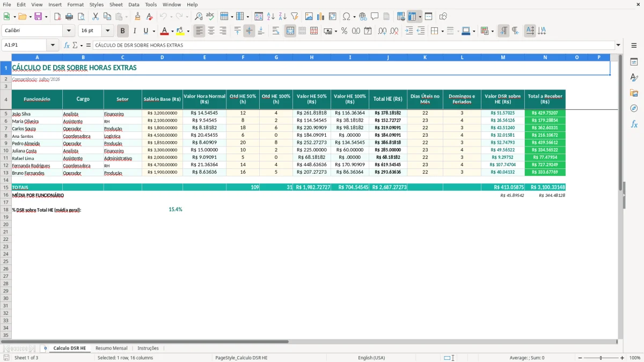Export directly as PDF
The image size is (644, 362).
pos(57,17)
